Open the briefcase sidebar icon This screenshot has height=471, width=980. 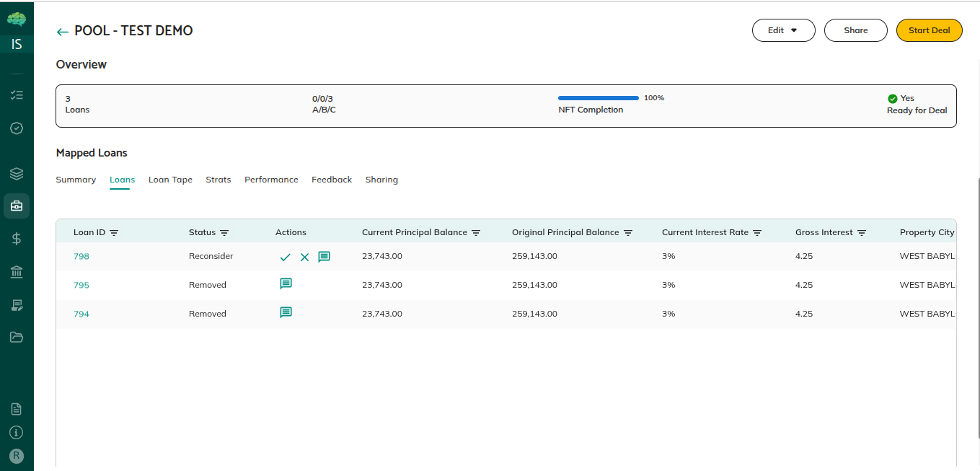coord(17,206)
